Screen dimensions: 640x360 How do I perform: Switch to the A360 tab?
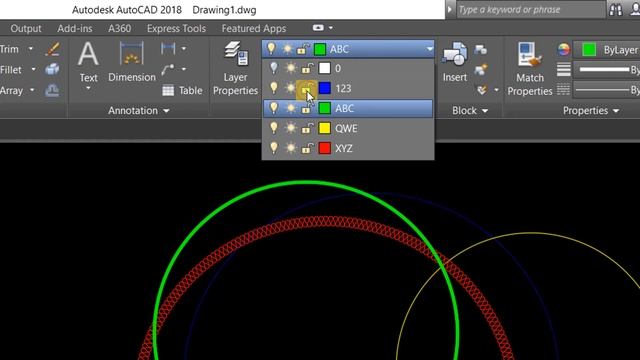(120, 29)
